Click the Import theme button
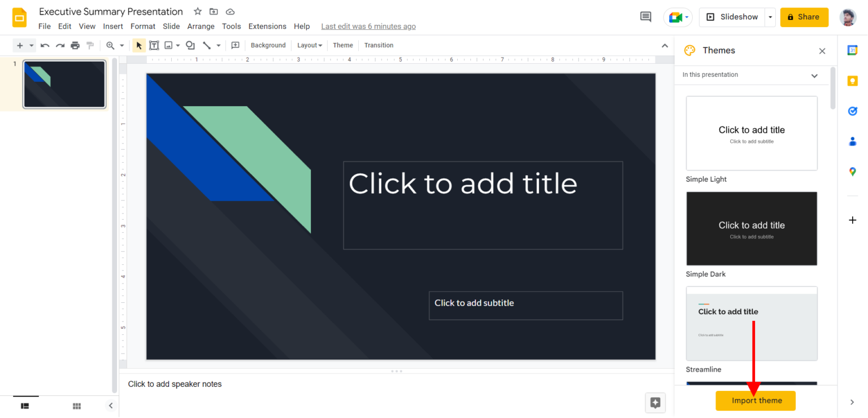 (756, 400)
